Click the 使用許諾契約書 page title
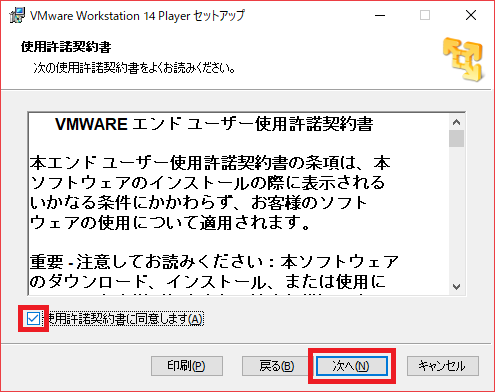 (x=66, y=47)
